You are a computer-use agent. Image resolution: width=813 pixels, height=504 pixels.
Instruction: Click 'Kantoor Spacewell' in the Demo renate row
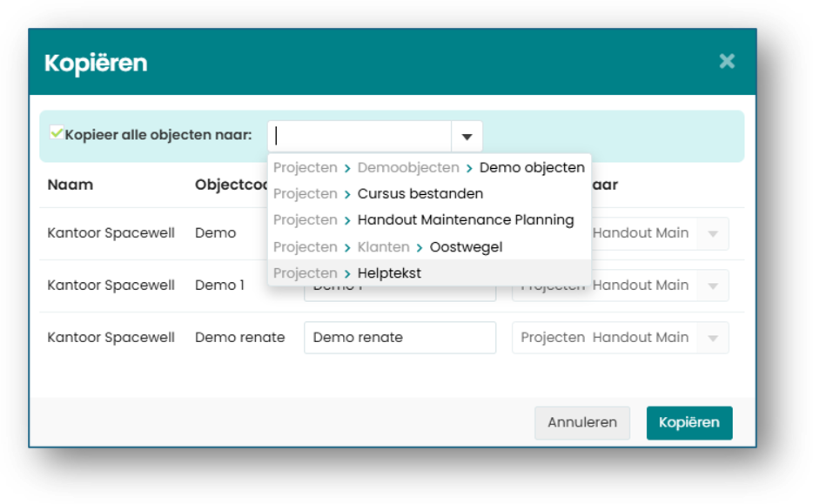click(x=111, y=338)
